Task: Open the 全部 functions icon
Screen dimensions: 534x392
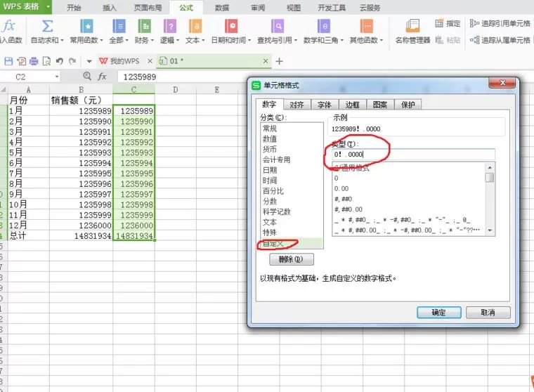Action: pos(119,26)
